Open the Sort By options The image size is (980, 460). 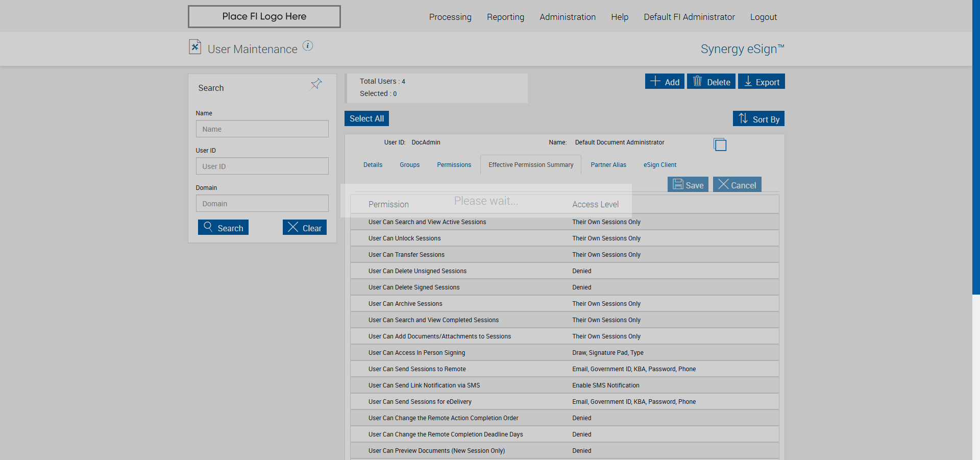click(758, 118)
